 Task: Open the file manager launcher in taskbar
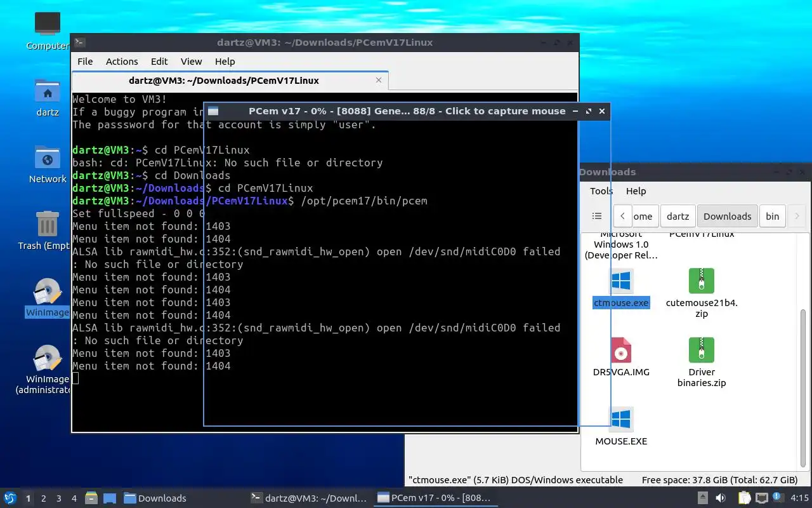click(91, 498)
